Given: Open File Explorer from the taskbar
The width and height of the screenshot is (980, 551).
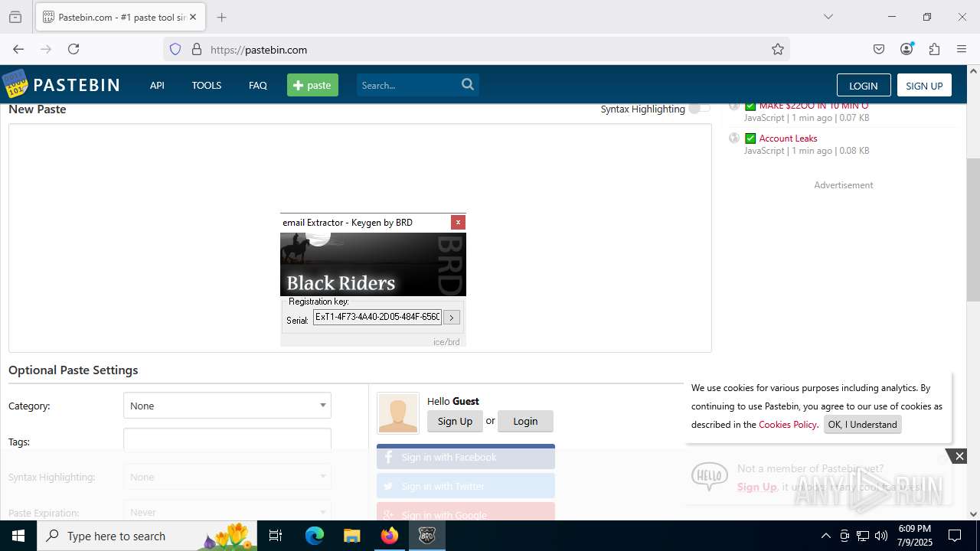Looking at the screenshot, I should pos(351,536).
